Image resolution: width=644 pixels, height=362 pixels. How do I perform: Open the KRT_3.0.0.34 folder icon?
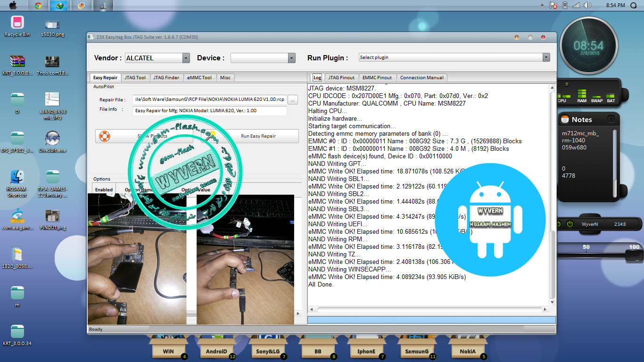[x=17, y=335]
